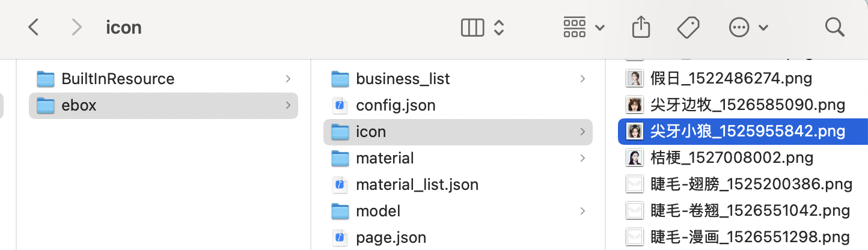
Task: Expand the material folder chevron
Action: (x=582, y=158)
